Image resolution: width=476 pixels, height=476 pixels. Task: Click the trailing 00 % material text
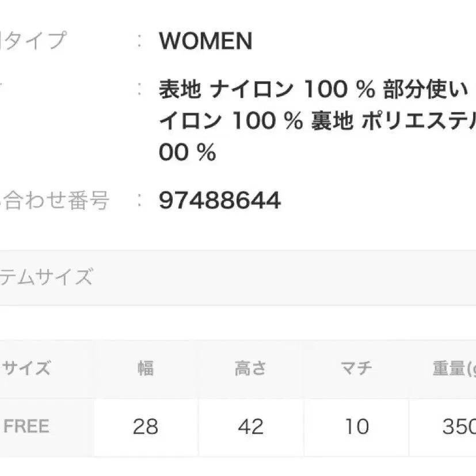[187, 153]
